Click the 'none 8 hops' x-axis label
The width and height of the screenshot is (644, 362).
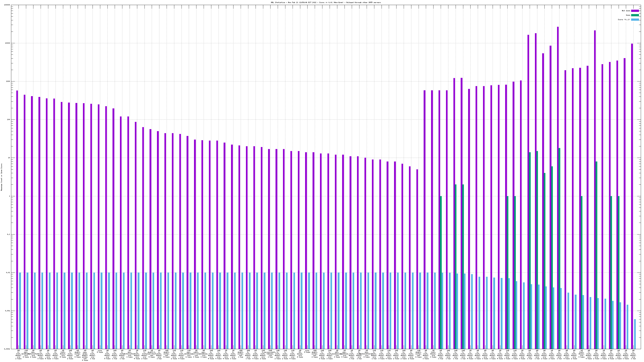click(x=100, y=352)
